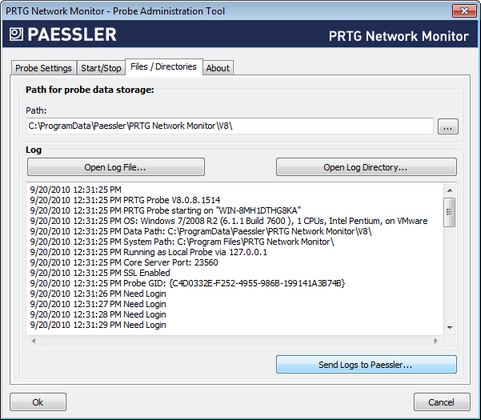481x420 pixels.
Task: Select log line beginning 'System Path:'
Action: coord(182,241)
